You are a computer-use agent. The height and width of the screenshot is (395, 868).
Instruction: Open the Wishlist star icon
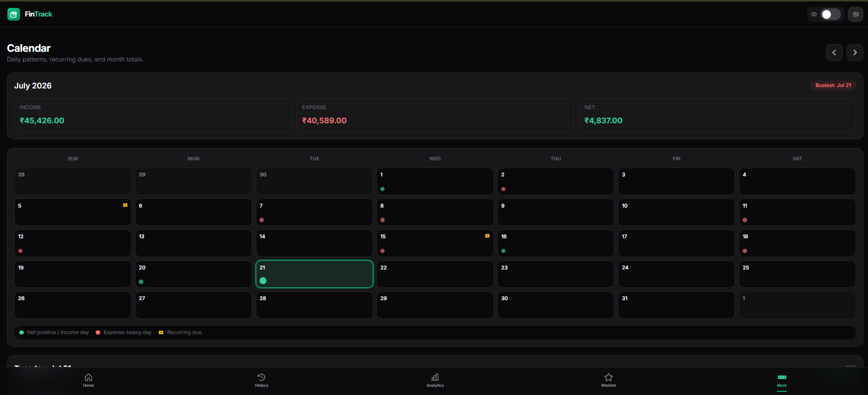click(x=608, y=377)
